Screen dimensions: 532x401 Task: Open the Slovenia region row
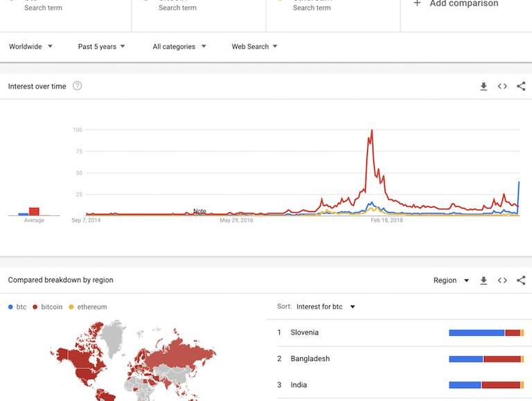[x=305, y=332]
